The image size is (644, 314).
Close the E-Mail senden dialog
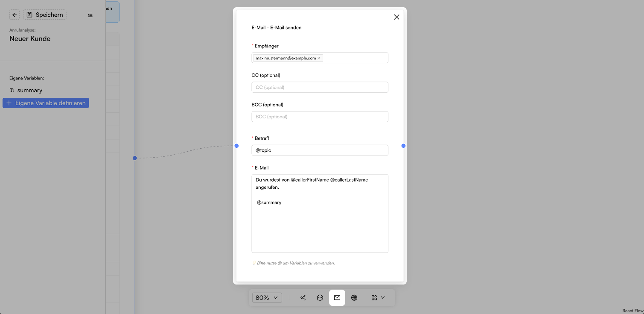(396, 17)
